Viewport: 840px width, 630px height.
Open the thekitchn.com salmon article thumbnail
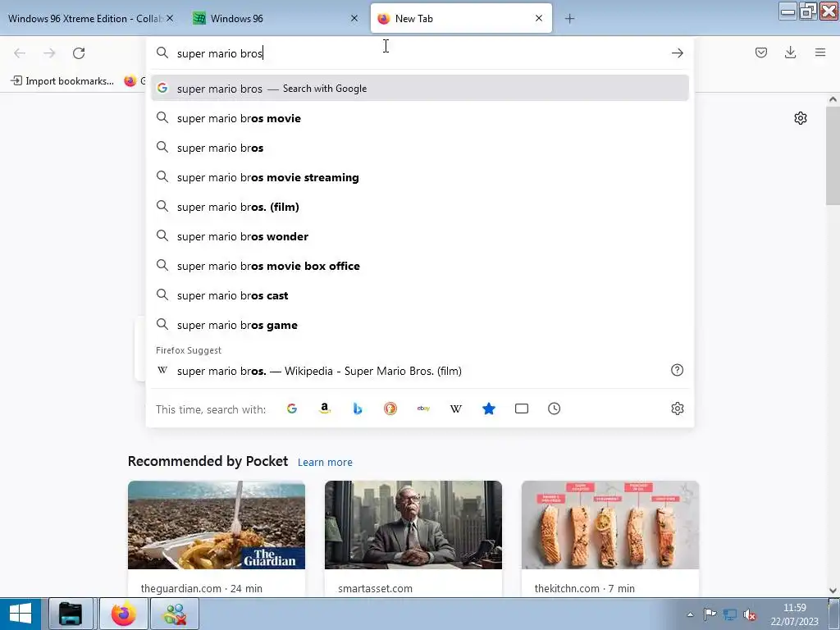point(610,525)
